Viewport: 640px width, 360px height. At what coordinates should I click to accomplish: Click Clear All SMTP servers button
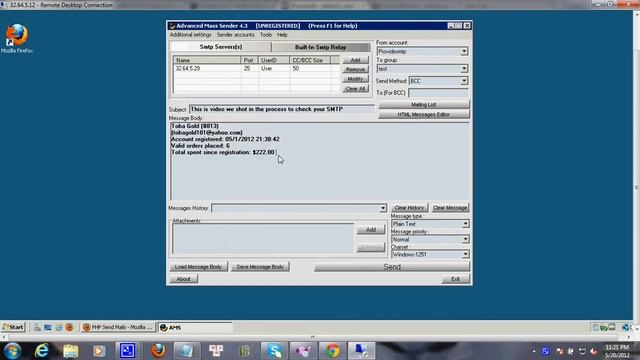click(x=356, y=89)
